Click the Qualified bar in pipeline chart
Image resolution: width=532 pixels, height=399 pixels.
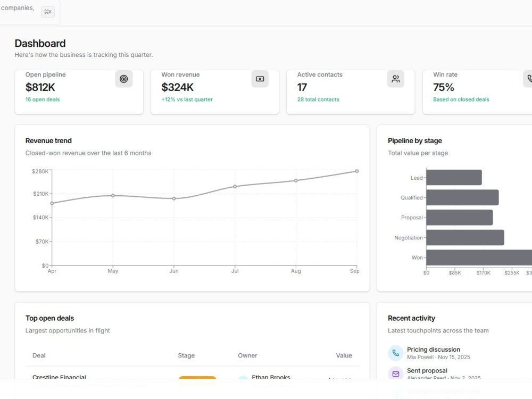[462, 197]
